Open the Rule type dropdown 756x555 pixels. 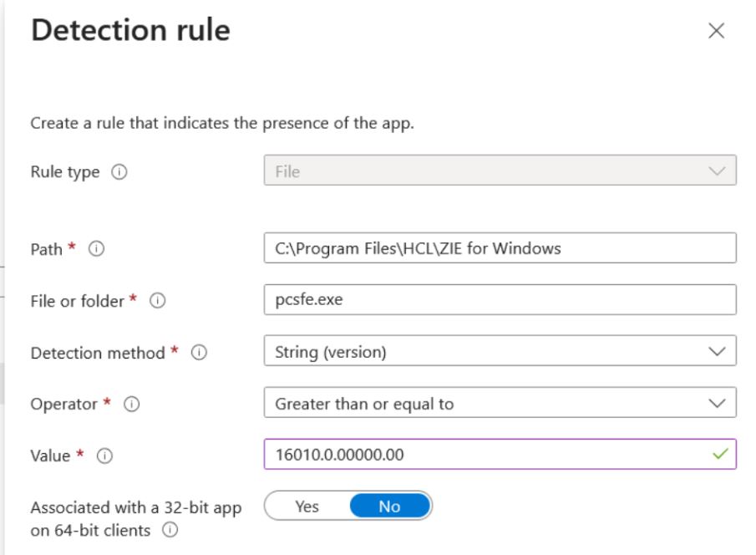coord(500,171)
